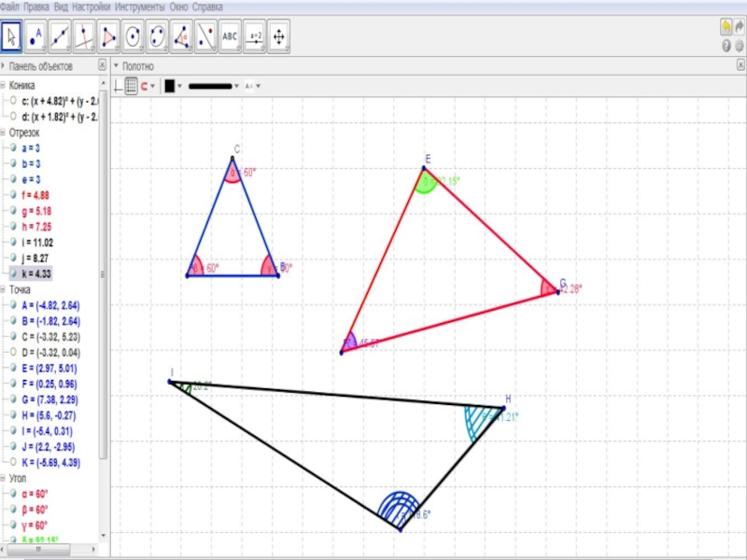Toggle visibility of segment f = 4.88
Image resolution: width=747 pixels, height=560 pixels.
point(11,194)
